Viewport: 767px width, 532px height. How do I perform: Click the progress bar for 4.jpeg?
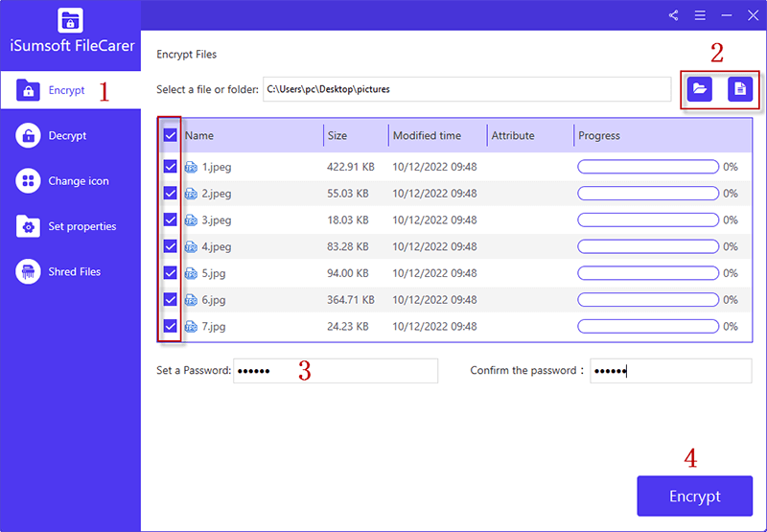pyautogui.click(x=648, y=246)
